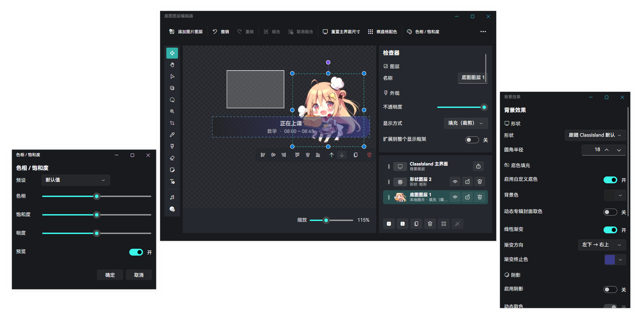Viewport: 644px width, 320px height.
Task: Click 棋盘格配色 in the toolbar
Action: coord(383,32)
